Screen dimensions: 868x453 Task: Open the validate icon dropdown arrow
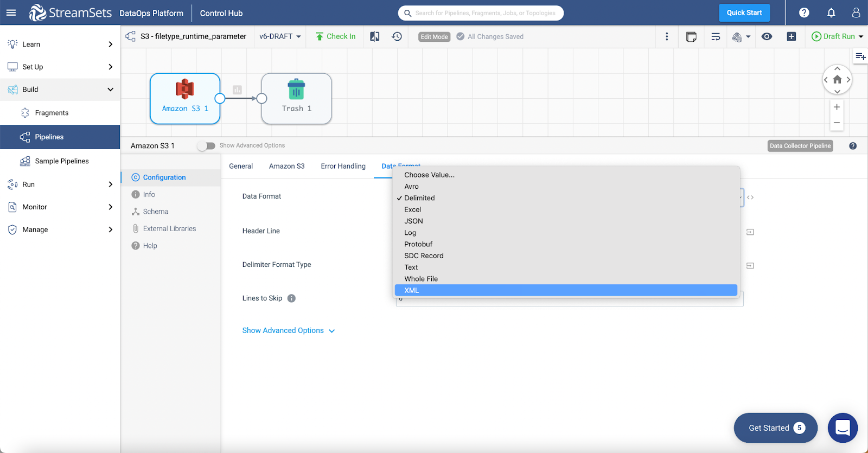pos(748,36)
